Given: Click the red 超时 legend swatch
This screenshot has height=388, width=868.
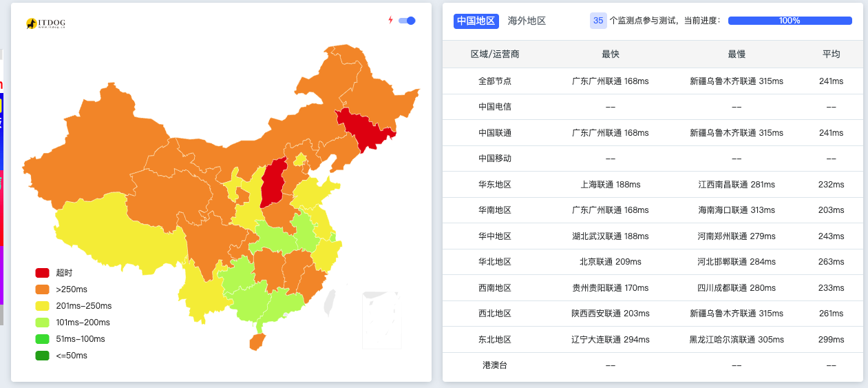Looking at the screenshot, I should pos(43,273).
